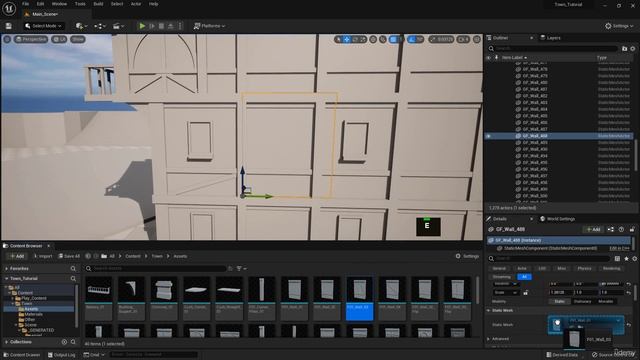Click the Unreal Engine logo icon

pos(9,8)
